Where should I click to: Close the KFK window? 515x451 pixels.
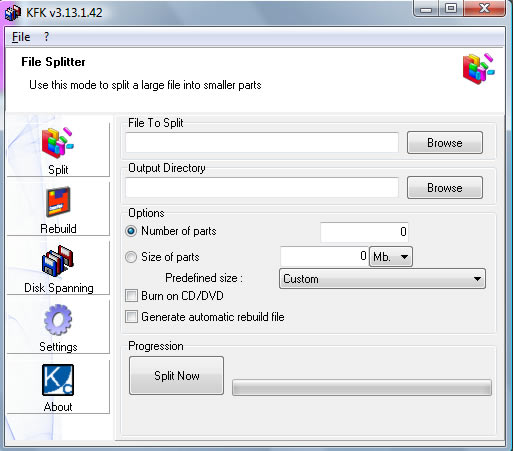coord(484,8)
